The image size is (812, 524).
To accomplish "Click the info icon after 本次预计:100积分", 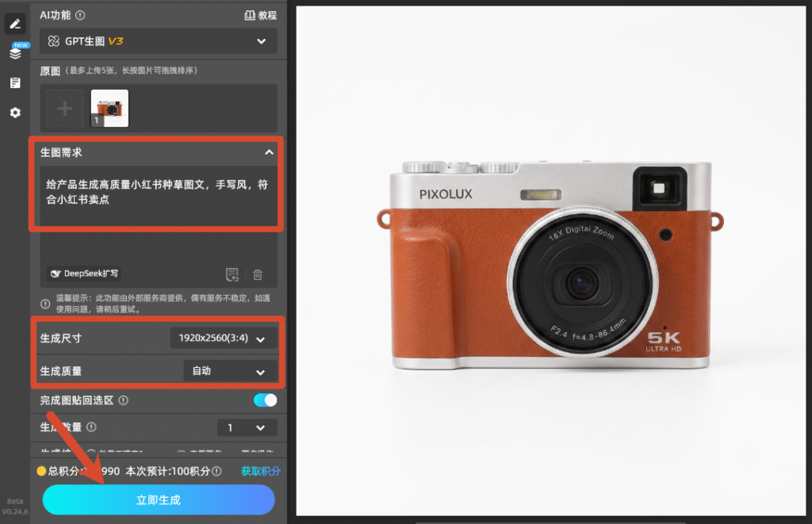I will coord(216,471).
